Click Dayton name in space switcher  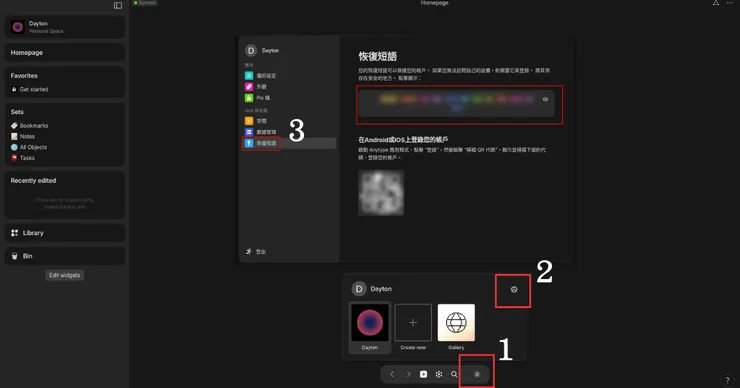tap(381, 289)
